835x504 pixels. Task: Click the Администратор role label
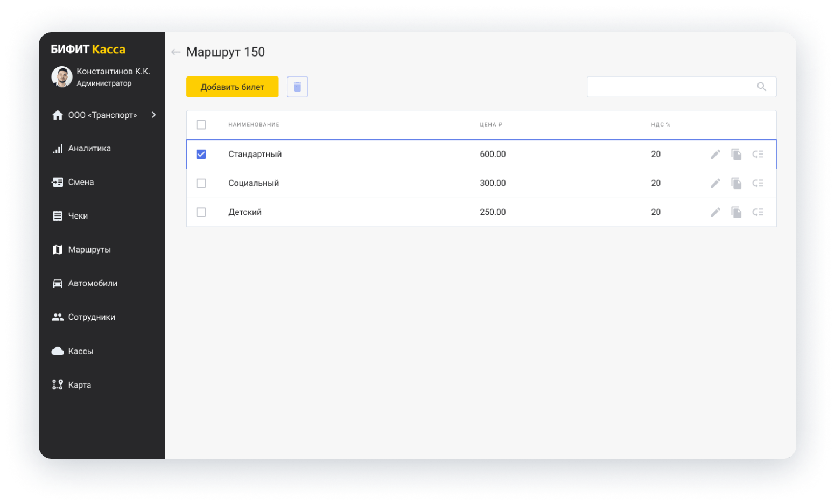104,83
